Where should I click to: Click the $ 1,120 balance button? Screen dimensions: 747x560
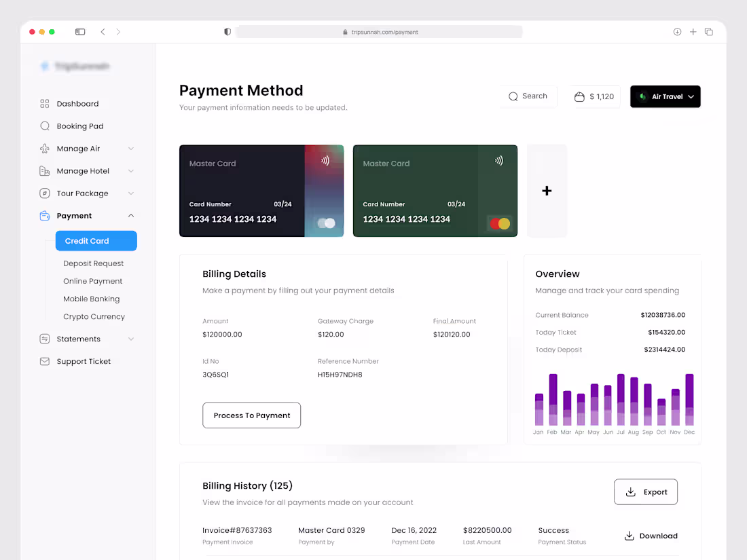[595, 96]
